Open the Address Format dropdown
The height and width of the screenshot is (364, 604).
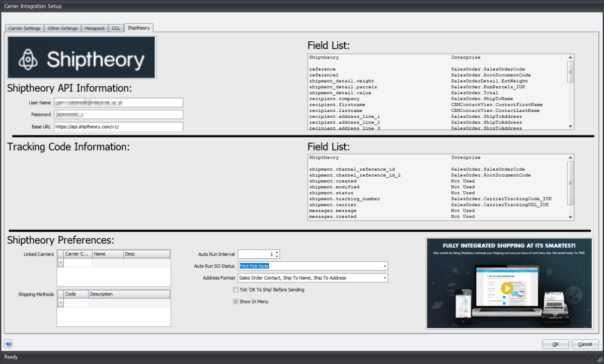tap(385, 277)
